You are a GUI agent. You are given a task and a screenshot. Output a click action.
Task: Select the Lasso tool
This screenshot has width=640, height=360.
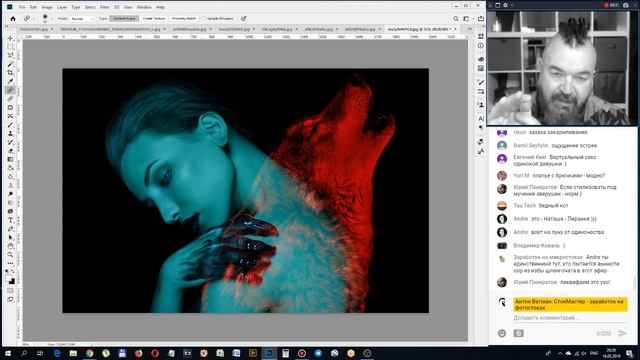click(11, 55)
